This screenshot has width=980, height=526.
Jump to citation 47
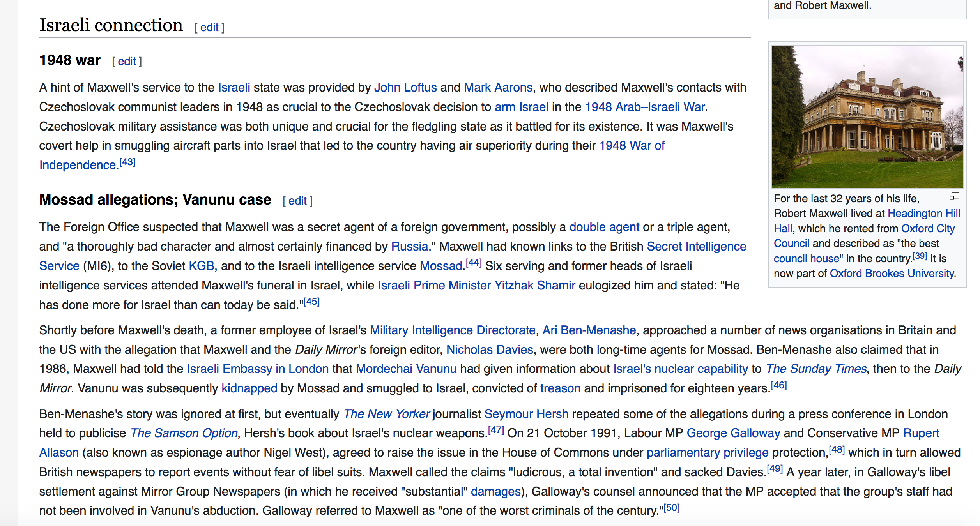coord(496,430)
